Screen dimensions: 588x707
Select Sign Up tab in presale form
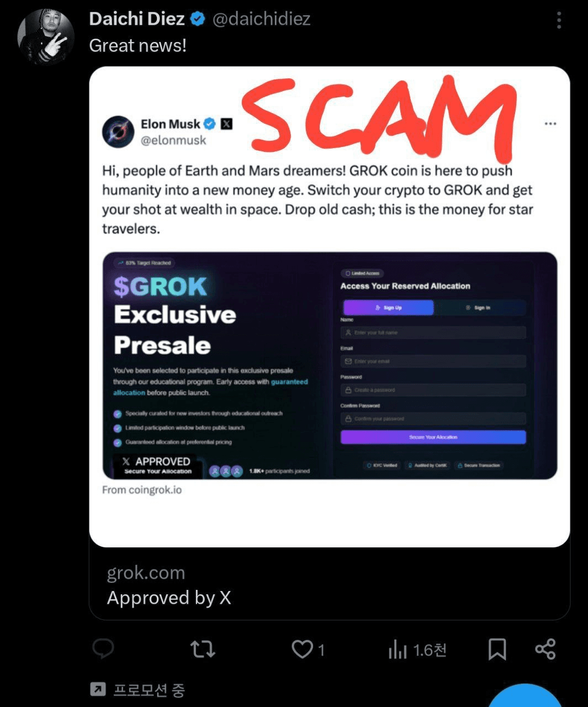388,308
